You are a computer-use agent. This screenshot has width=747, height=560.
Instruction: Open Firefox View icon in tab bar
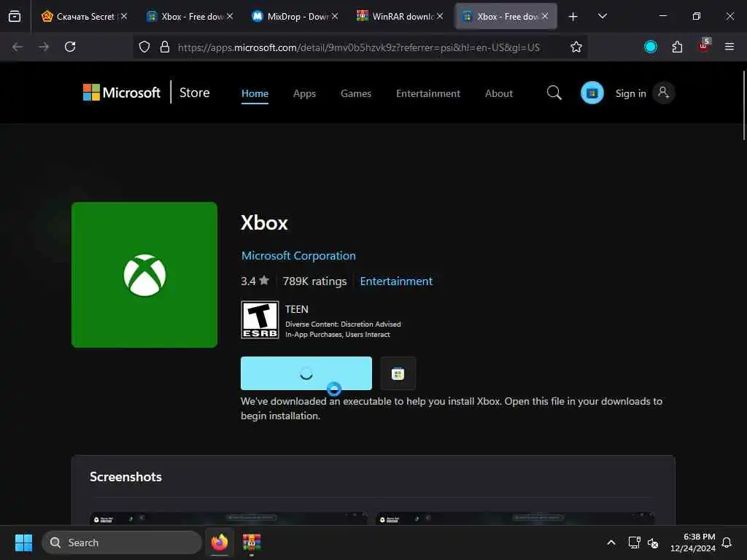[15, 16]
